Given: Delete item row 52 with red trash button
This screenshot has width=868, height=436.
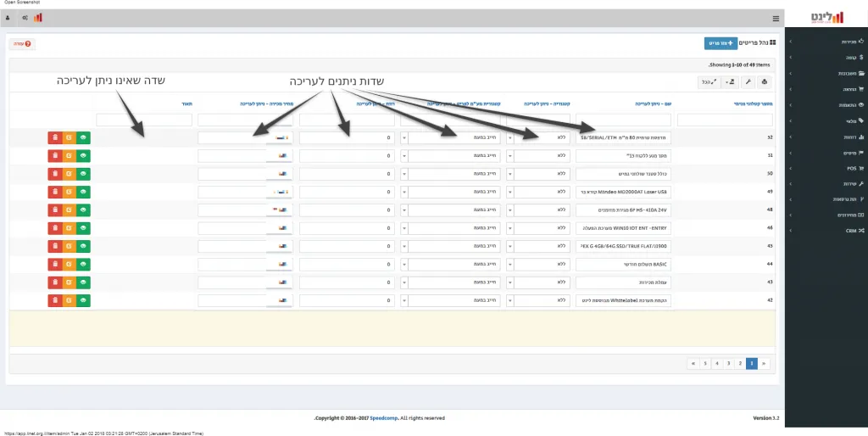Looking at the screenshot, I should 55,138.
